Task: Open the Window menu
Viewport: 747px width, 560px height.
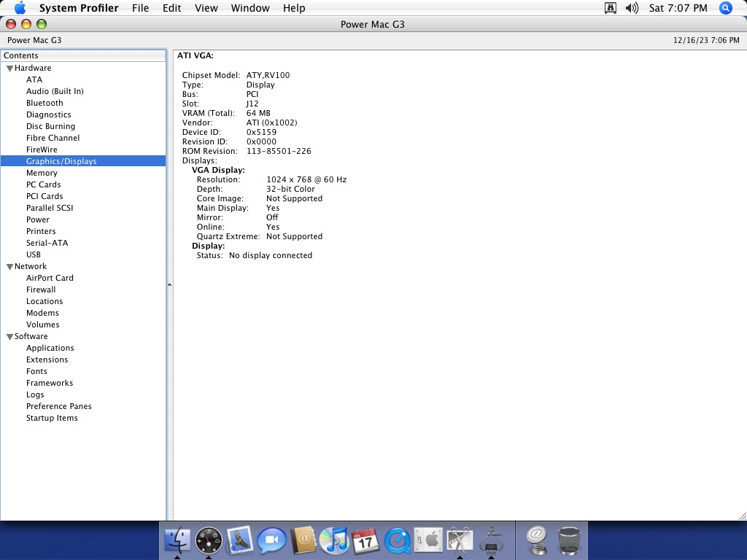Action: pos(250,8)
